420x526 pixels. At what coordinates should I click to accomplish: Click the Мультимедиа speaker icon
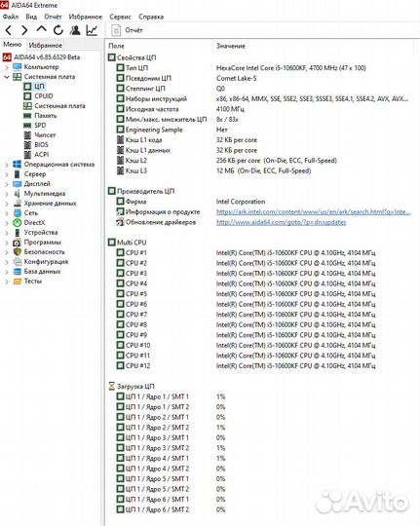pos(17,194)
